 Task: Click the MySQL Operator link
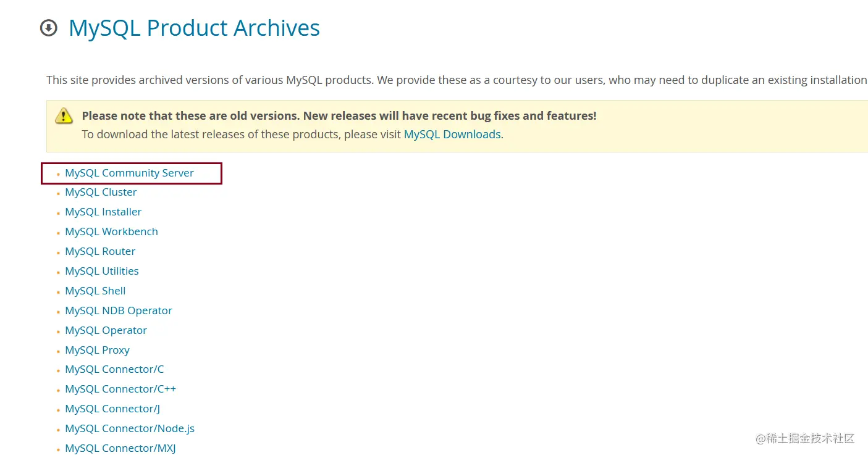coord(106,331)
